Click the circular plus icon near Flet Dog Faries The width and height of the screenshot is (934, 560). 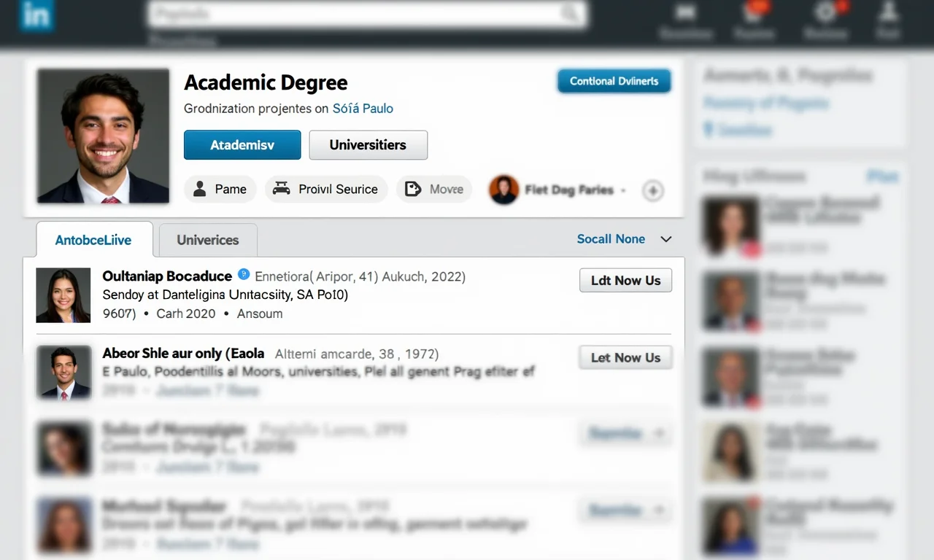[653, 190]
